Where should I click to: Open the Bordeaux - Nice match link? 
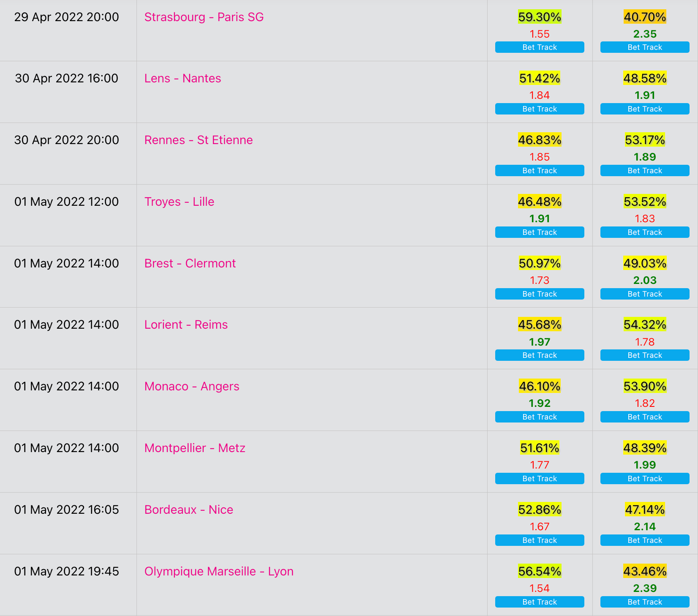click(189, 510)
